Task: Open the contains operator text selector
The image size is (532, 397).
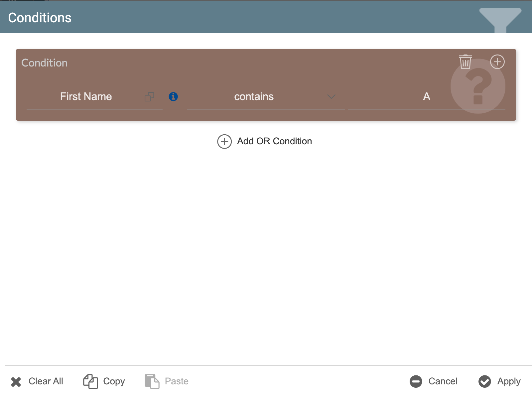Action: point(254,97)
